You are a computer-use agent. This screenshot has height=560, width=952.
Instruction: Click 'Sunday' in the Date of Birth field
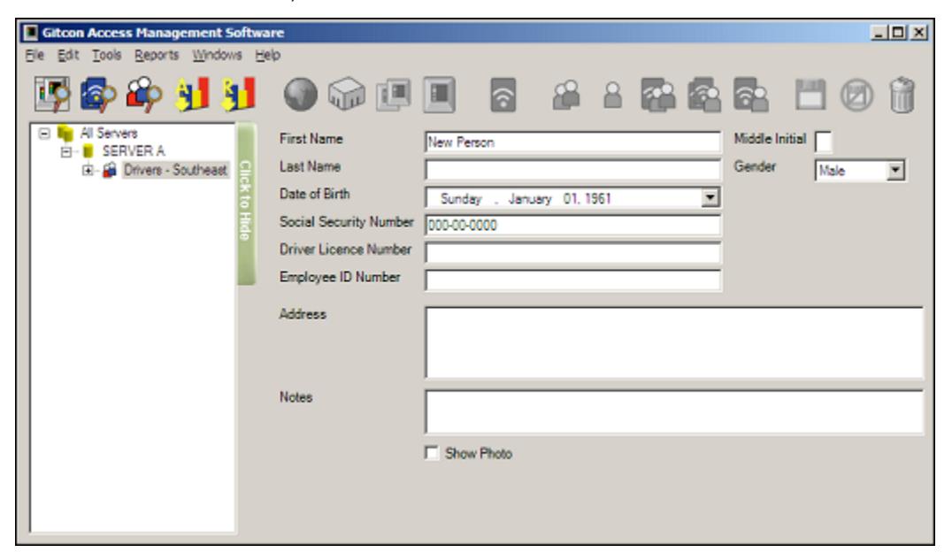point(460,199)
